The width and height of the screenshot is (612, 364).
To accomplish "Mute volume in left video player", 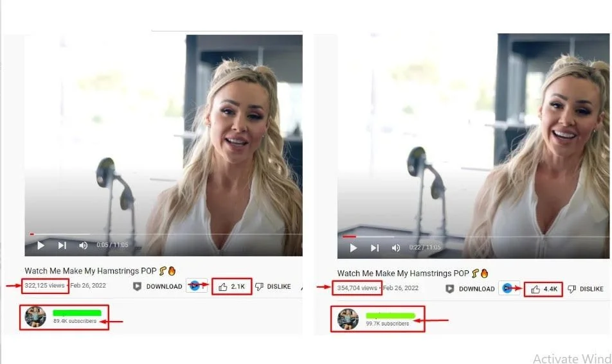I will pyautogui.click(x=83, y=245).
